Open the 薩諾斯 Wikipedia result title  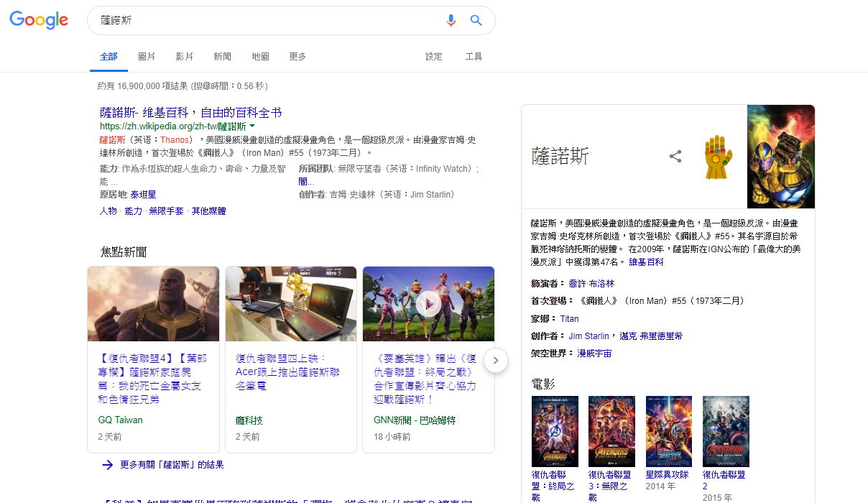(190, 113)
